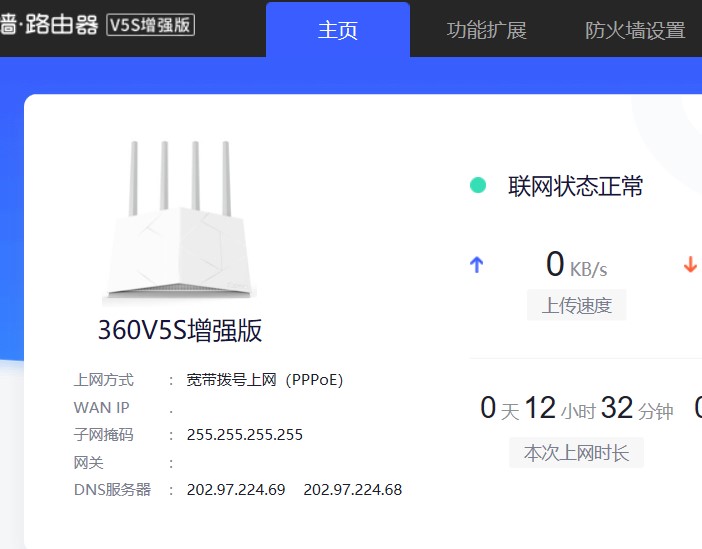Viewport: 702px width, 549px height.
Task: Click the green network status dot
Action: click(x=478, y=185)
